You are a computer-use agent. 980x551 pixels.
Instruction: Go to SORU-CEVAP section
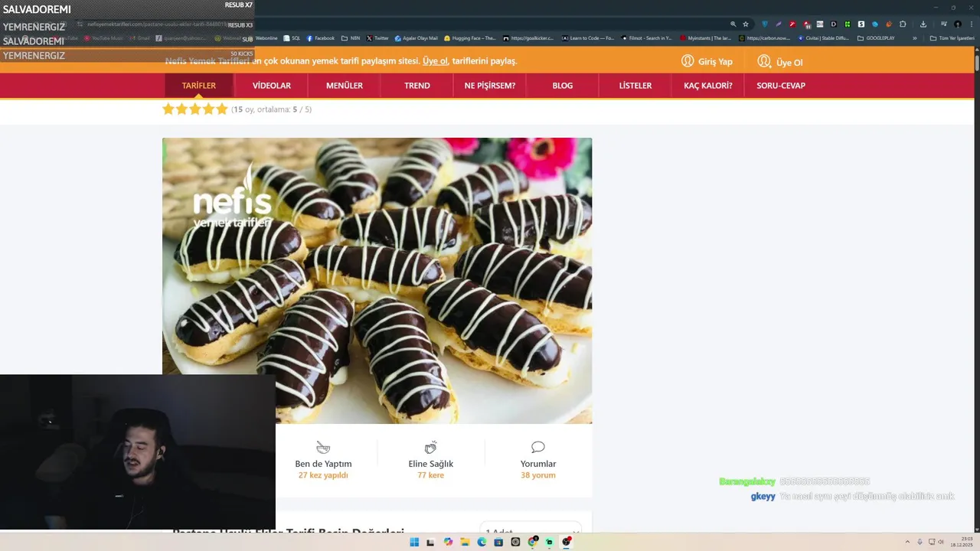coord(781,86)
